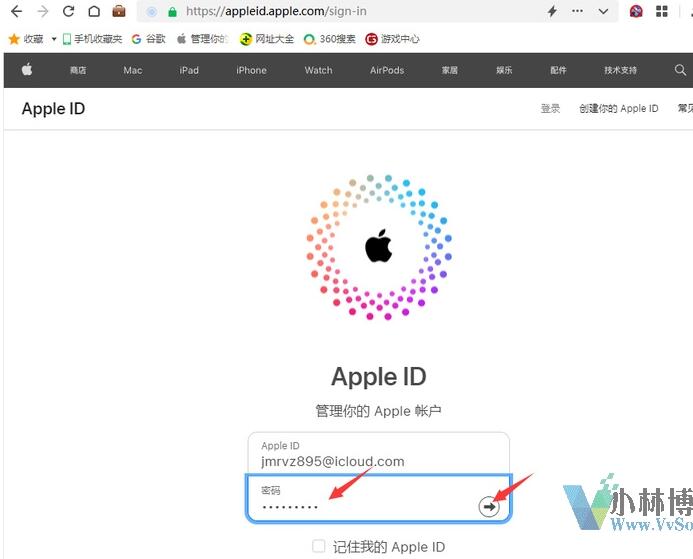This screenshot has height=559, width=693.
Task: Open the 家居 menu item
Action: [x=449, y=70]
